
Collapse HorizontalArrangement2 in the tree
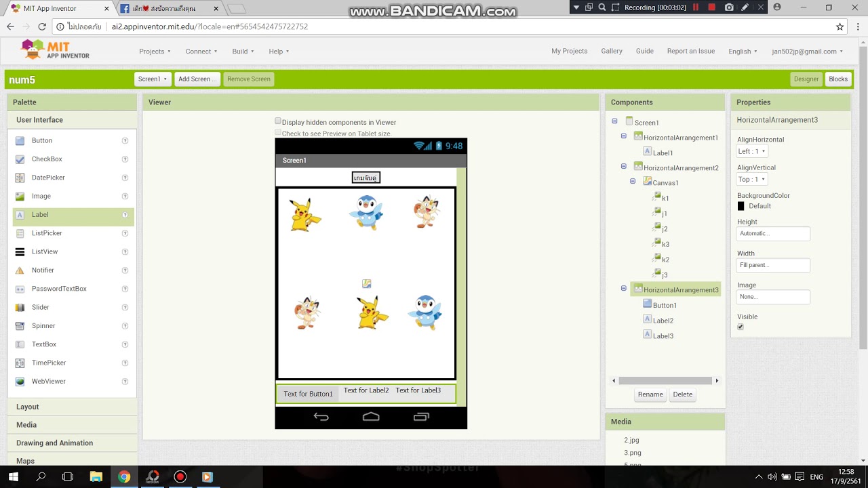click(x=624, y=166)
